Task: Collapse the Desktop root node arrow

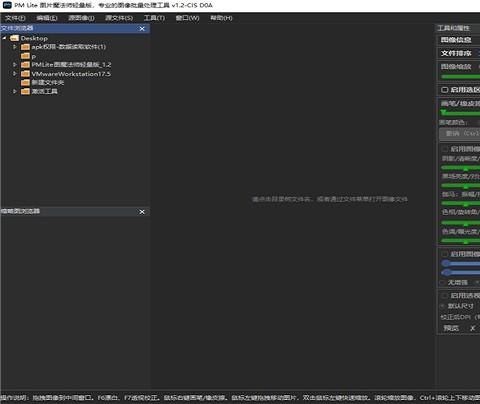Action: click(4, 38)
